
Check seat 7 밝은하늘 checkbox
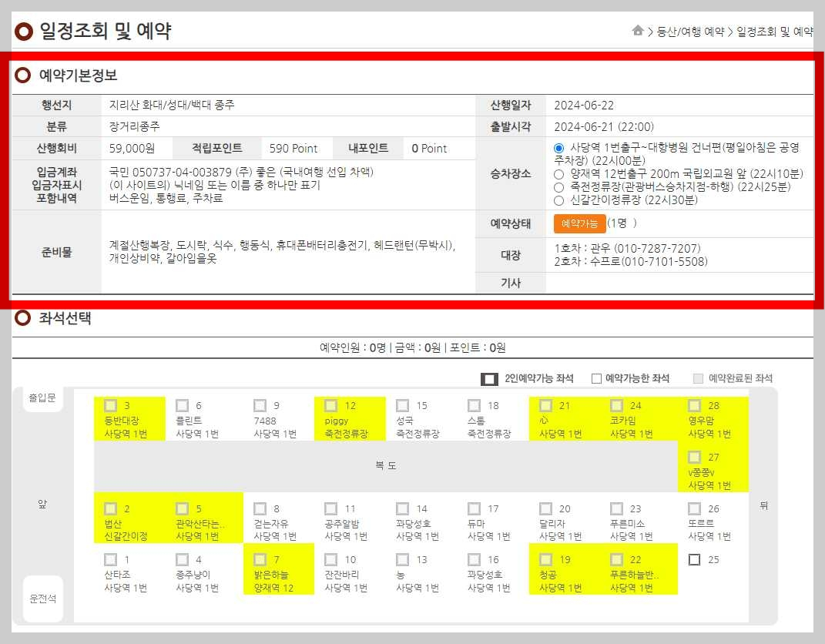point(260,559)
